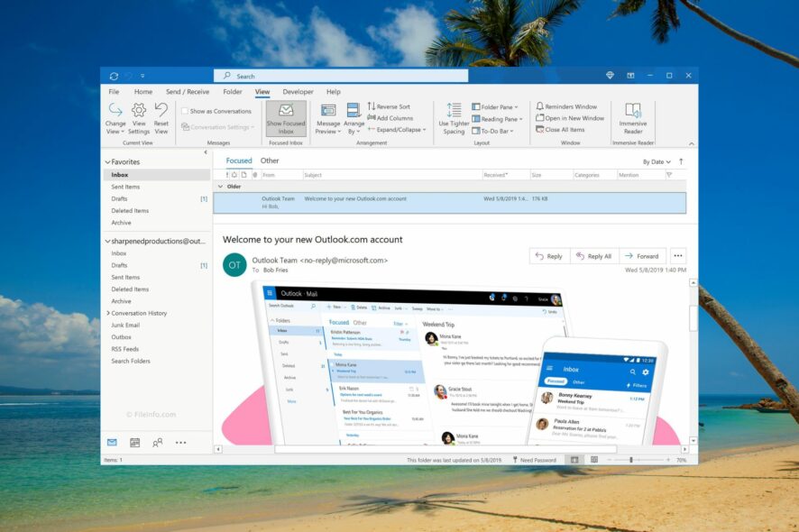Expand Conversation History folder
Image resolution: width=799 pixels, height=532 pixels.
click(x=108, y=313)
